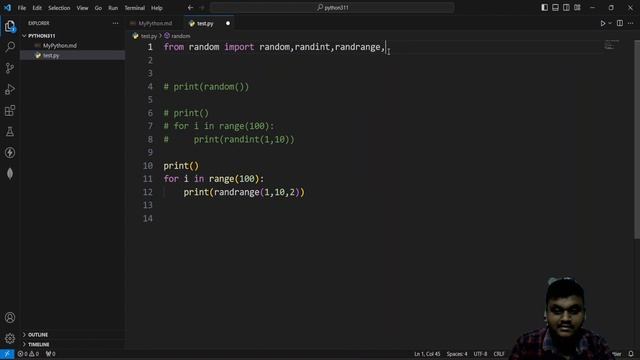Select test.py in the file tree
Viewport: 640px width, 360px height.
(x=51, y=56)
